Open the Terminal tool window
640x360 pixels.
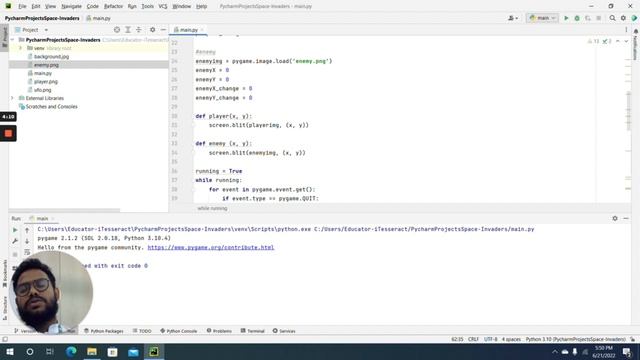click(x=253, y=331)
